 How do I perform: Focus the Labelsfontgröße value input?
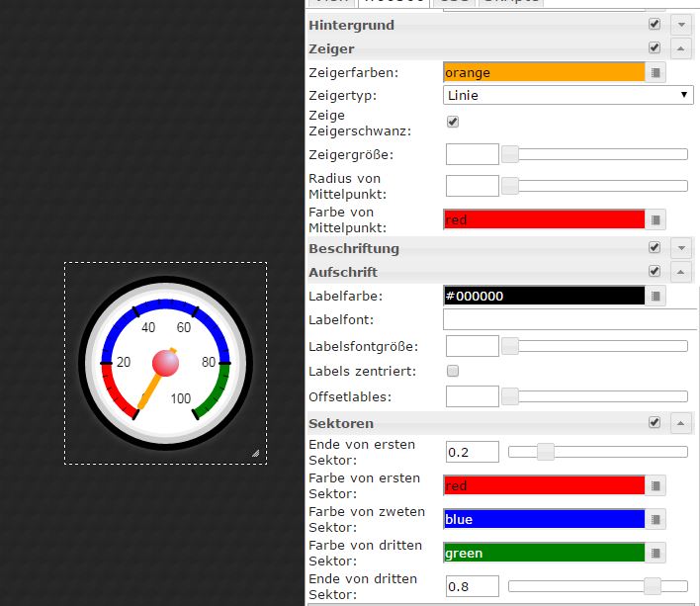click(x=473, y=346)
